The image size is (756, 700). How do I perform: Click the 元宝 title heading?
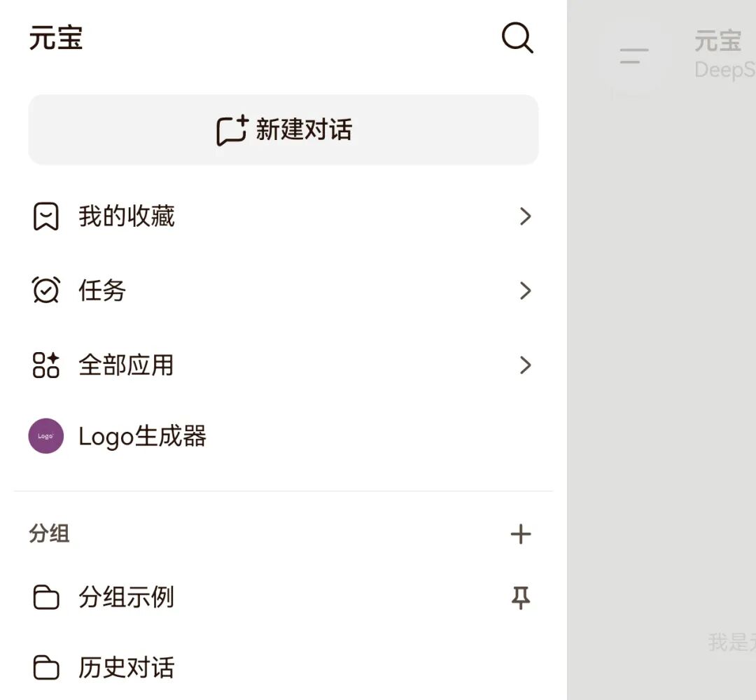tap(56, 38)
